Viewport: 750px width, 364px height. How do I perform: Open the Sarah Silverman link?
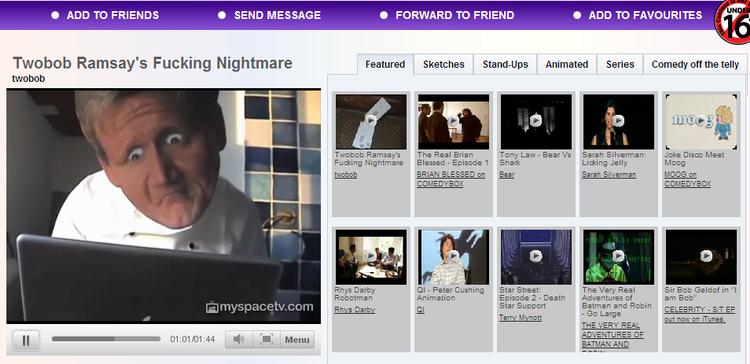[x=609, y=175]
